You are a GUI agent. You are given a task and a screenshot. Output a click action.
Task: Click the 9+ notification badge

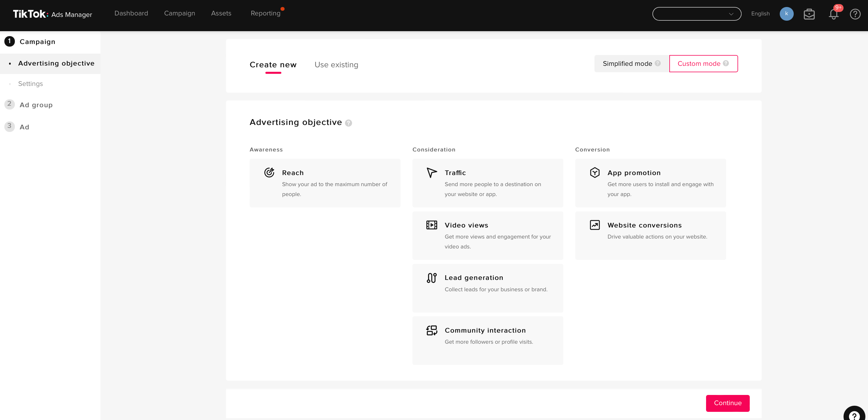tap(838, 8)
